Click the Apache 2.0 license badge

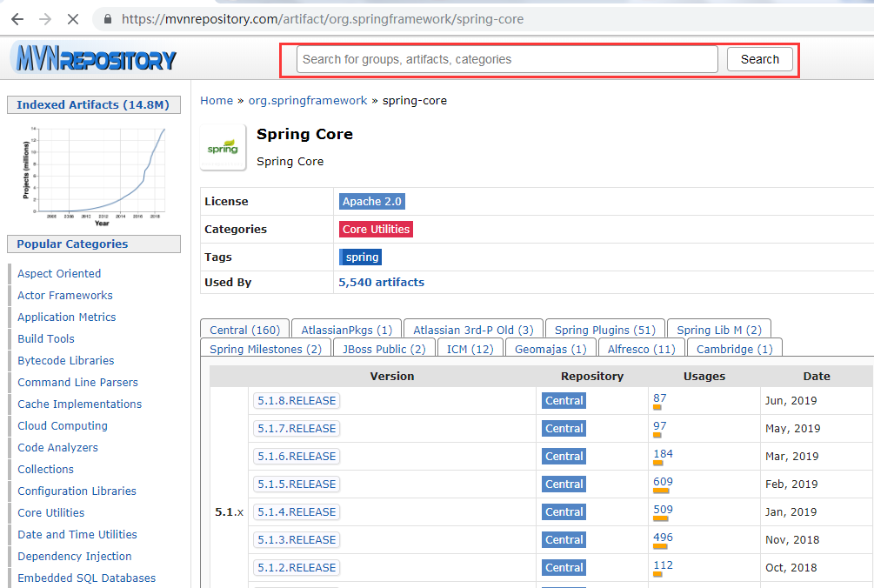[372, 201]
